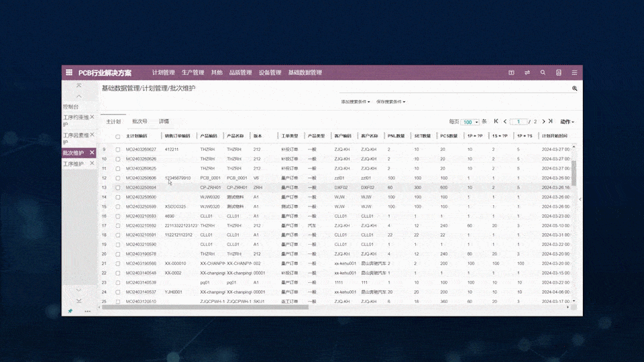Go to next page chevron
The image size is (644, 362).
click(543, 121)
